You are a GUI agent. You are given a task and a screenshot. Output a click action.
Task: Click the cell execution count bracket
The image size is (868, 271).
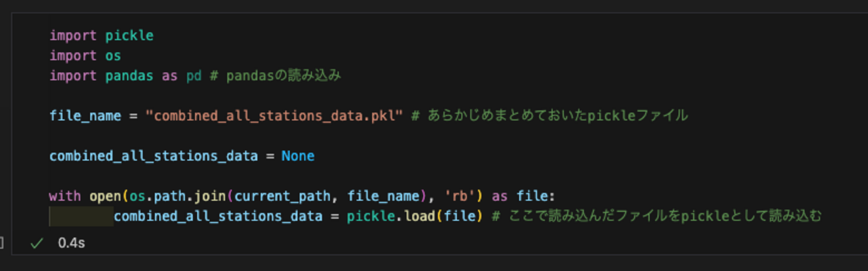2,243
